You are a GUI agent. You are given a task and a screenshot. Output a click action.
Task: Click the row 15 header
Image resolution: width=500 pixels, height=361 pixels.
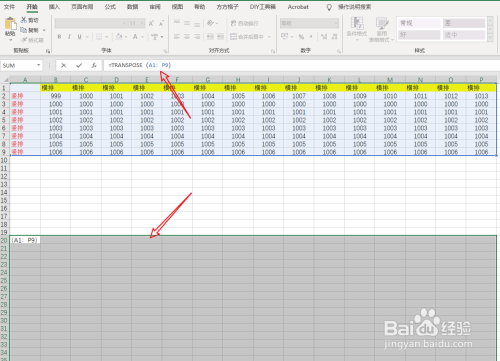tap(4, 200)
